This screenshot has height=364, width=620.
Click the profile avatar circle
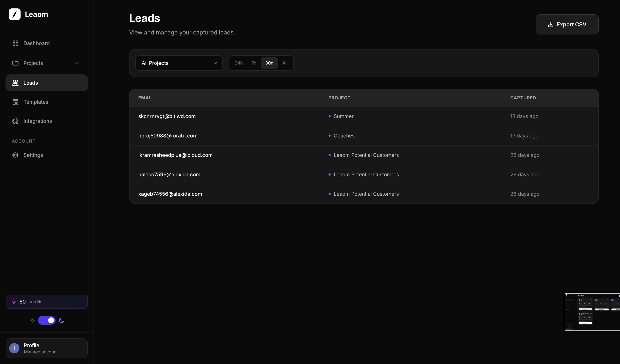14,348
